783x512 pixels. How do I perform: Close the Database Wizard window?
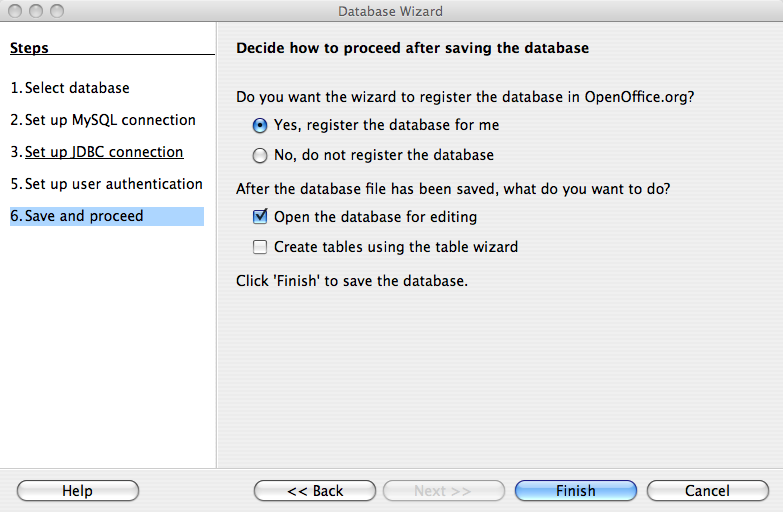click(x=16, y=11)
